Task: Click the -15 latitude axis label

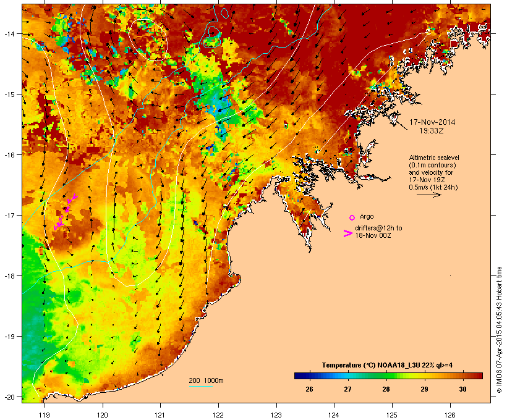Action: pos(9,94)
